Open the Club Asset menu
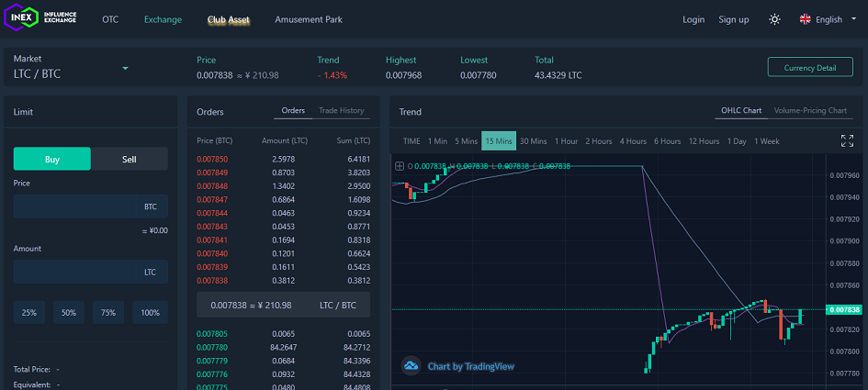Screen dimensions: 868x390 tap(228, 19)
